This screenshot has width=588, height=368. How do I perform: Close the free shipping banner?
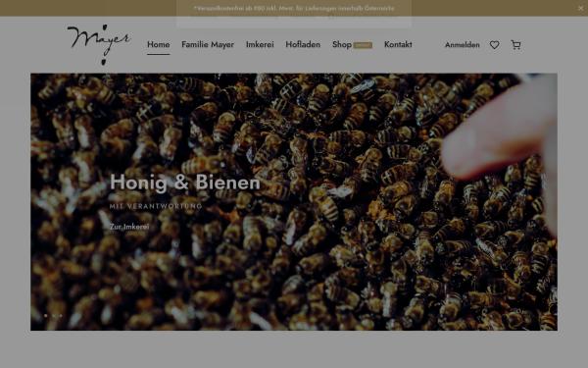point(580,8)
